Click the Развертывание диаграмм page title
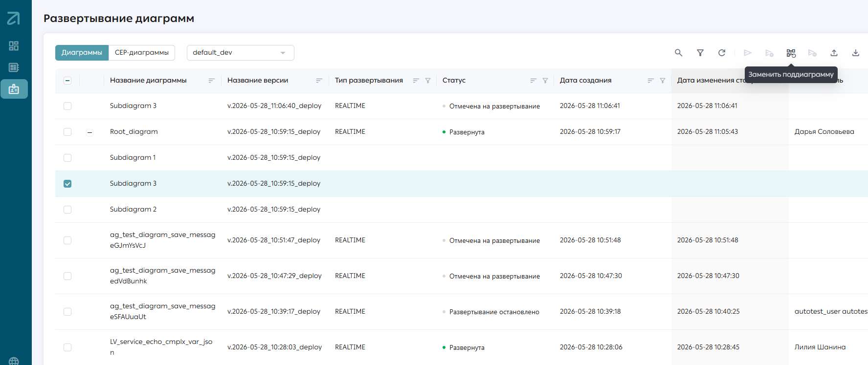The image size is (868, 365). [x=119, y=19]
